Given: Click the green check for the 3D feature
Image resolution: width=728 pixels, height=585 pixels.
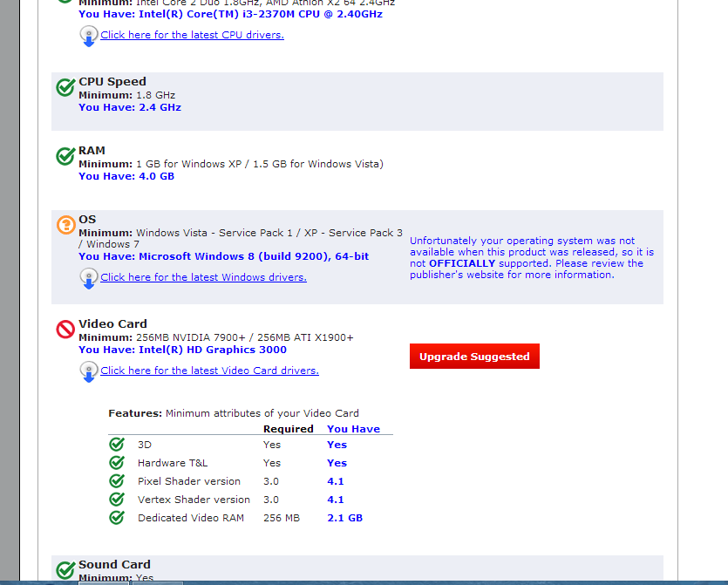Looking at the screenshot, I should pyautogui.click(x=117, y=445).
